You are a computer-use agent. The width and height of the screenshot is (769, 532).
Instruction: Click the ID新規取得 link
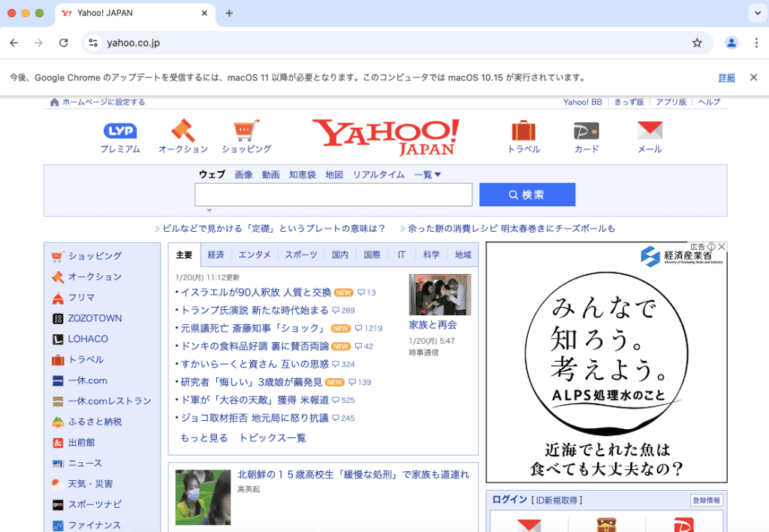556,500
